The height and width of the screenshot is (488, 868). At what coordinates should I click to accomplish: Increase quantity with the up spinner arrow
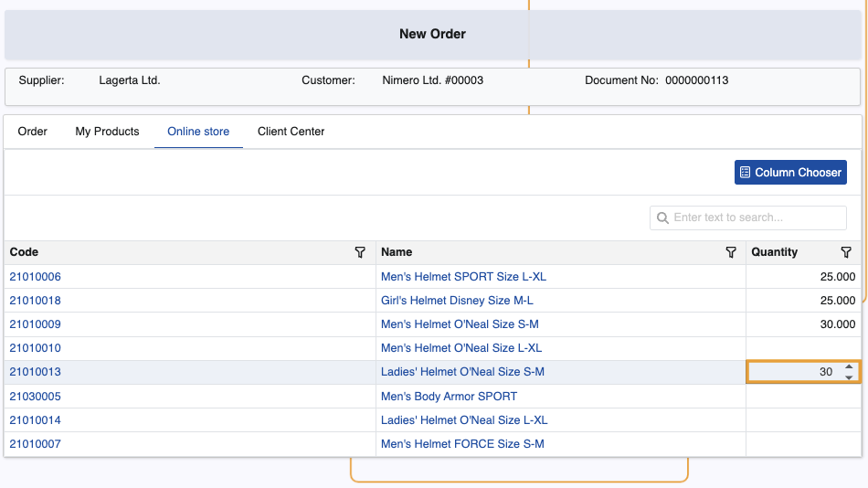[849, 366]
